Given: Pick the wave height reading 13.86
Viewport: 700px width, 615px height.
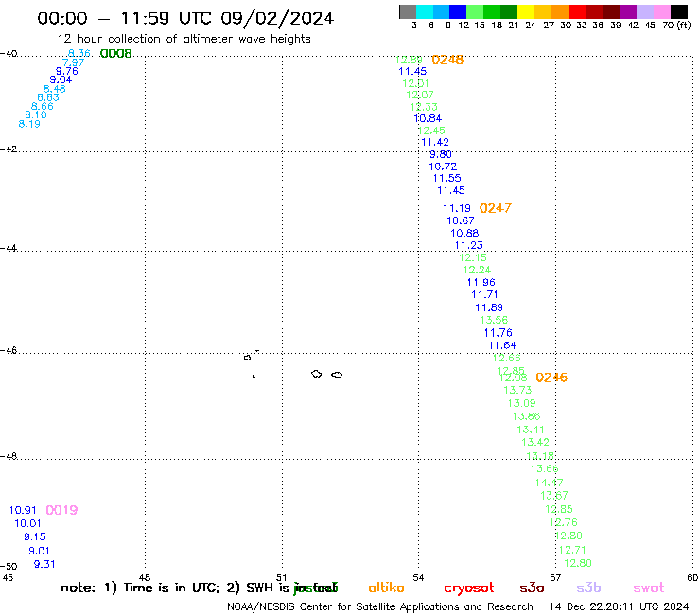Looking at the screenshot, I should 526,416.
